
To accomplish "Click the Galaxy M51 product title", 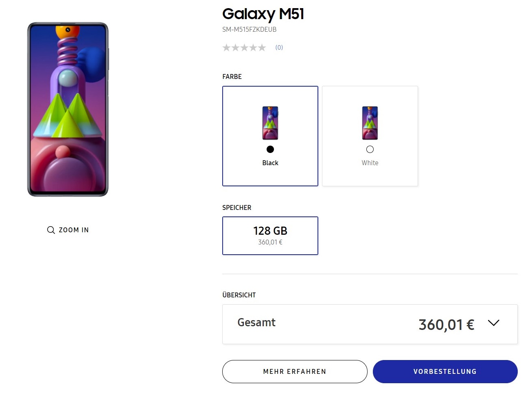I will pyautogui.click(x=263, y=14).
